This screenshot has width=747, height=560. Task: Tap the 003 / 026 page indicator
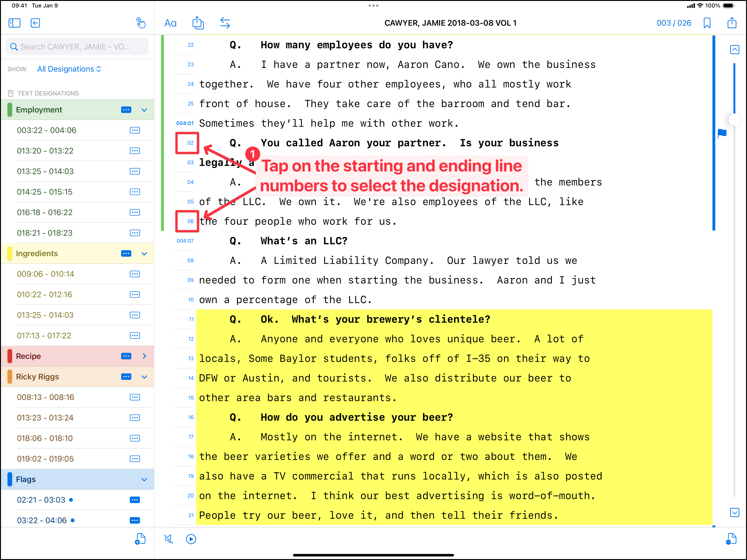[674, 23]
